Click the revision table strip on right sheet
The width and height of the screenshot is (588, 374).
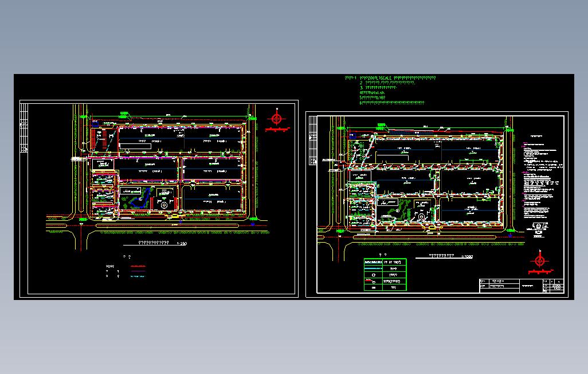pos(313,140)
